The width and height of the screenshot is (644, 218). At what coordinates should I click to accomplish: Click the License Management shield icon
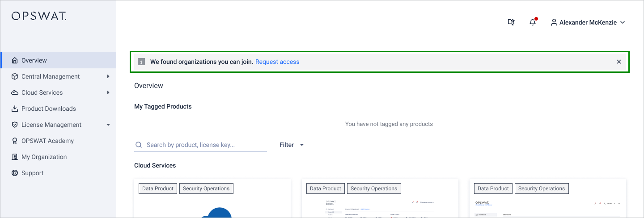point(15,125)
